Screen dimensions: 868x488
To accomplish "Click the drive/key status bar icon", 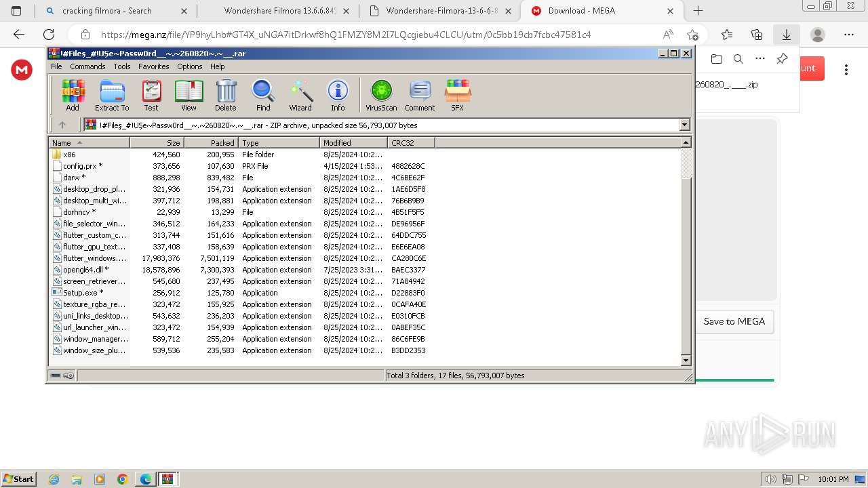I will click(x=62, y=375).
